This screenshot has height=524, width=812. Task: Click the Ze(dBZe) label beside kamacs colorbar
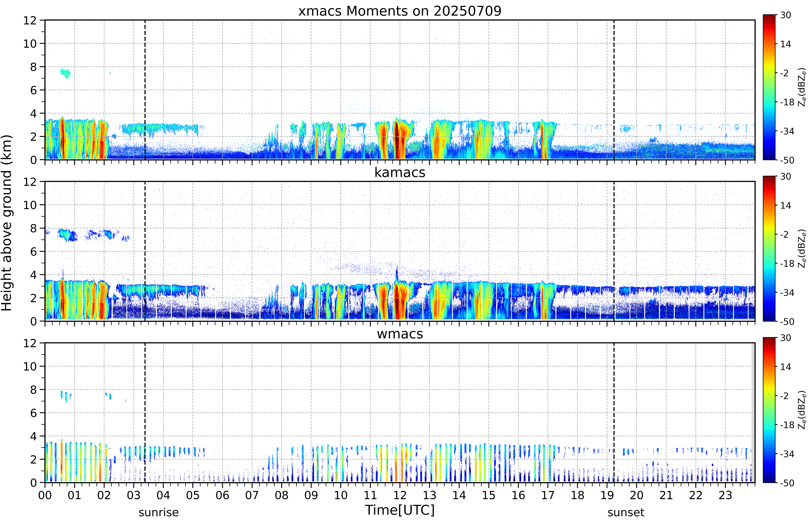(x=802, y=248)
